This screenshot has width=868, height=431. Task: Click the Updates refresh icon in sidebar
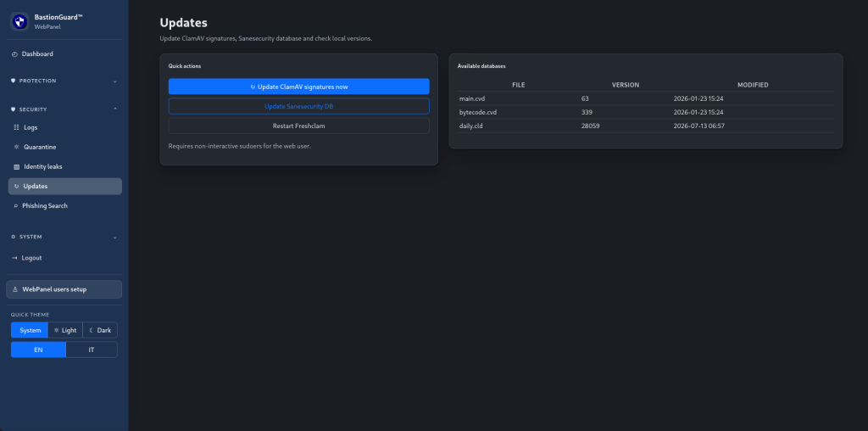click(x=16, y=187)
